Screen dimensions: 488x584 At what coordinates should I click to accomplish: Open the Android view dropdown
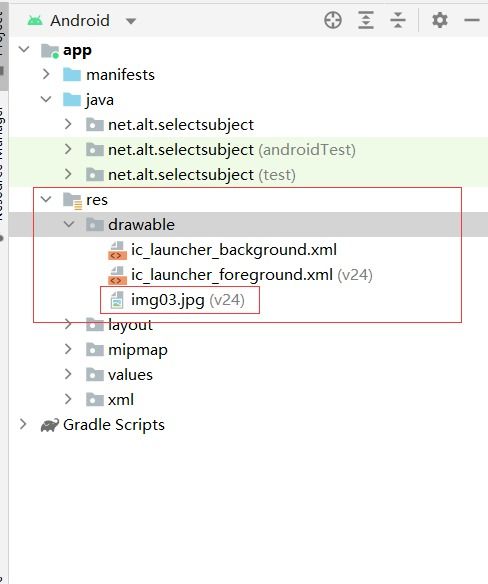131,21
